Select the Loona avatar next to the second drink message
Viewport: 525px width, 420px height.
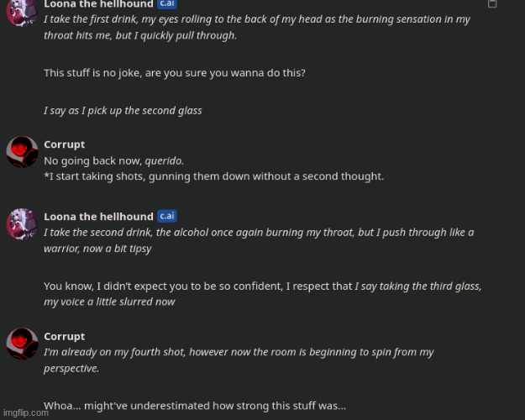coord(22,223)
